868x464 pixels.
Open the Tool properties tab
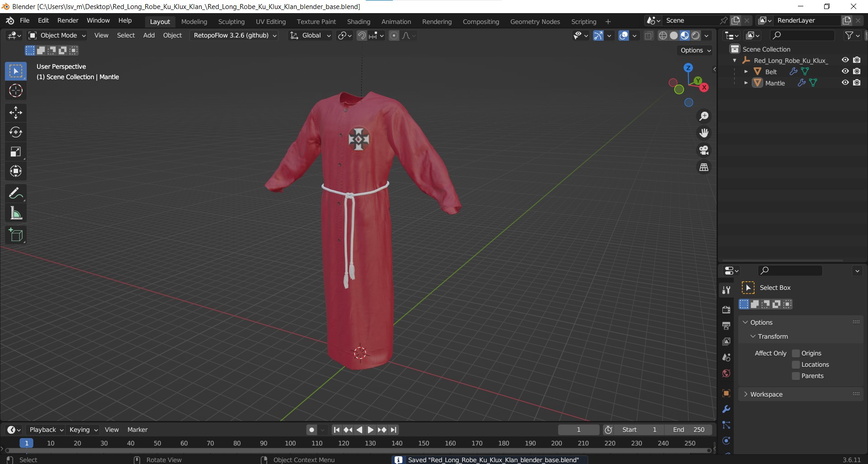pos(726,290)
